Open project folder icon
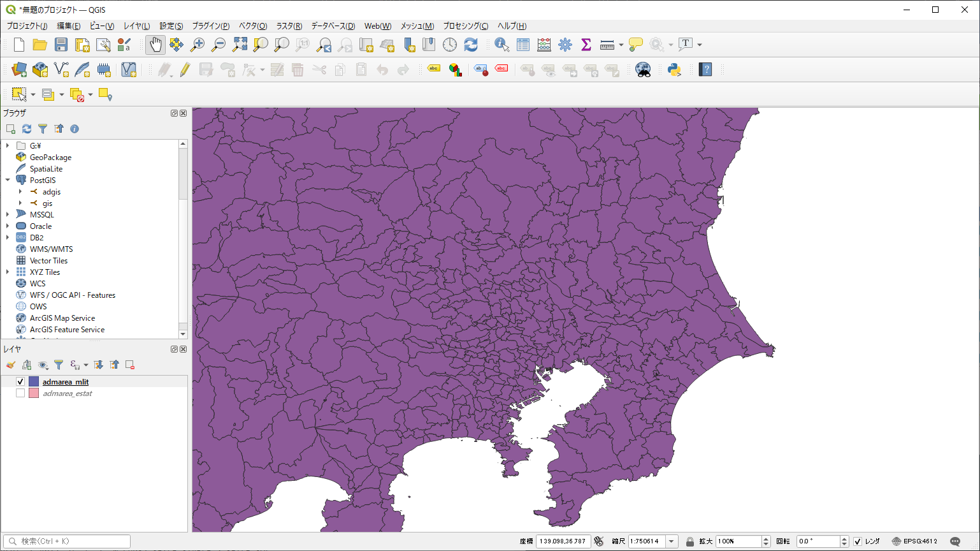This screenshot has height=551, width=980. coord(40,45)
